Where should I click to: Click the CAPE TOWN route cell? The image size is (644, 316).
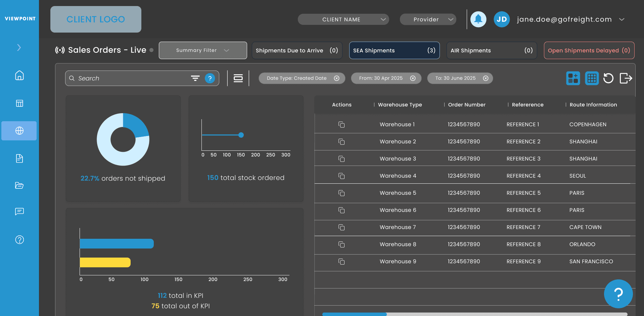tap(585, 227)
